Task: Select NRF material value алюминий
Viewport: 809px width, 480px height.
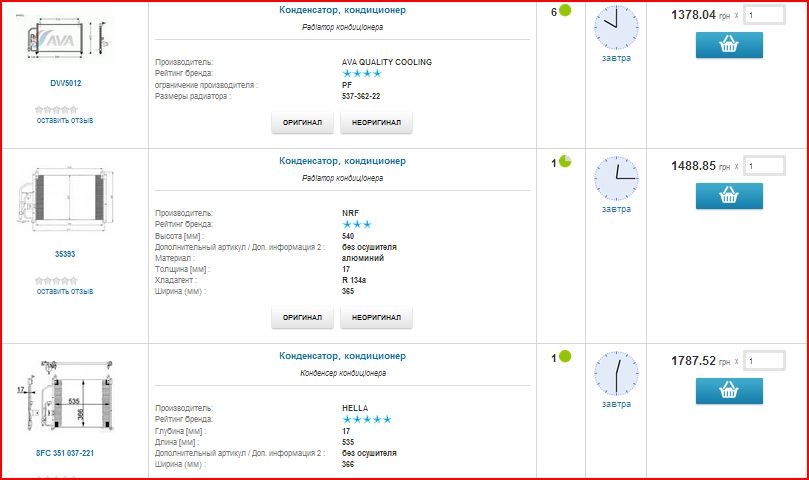Action: click(x=363, y=258)
